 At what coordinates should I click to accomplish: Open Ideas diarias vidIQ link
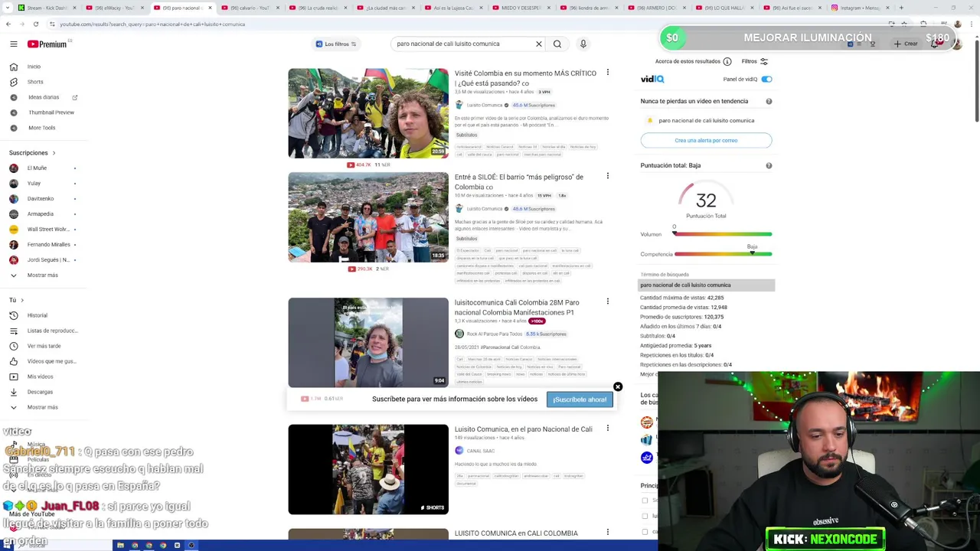[x=44, y=97]
